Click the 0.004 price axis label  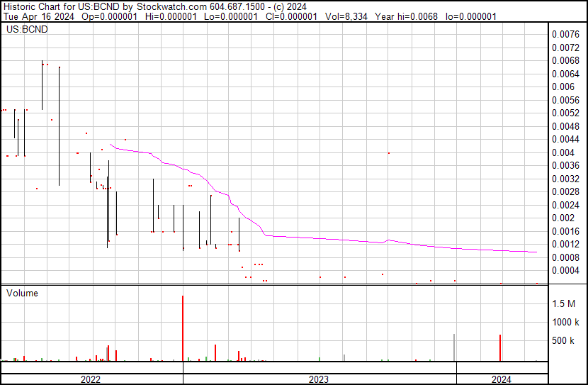(563, 152)
